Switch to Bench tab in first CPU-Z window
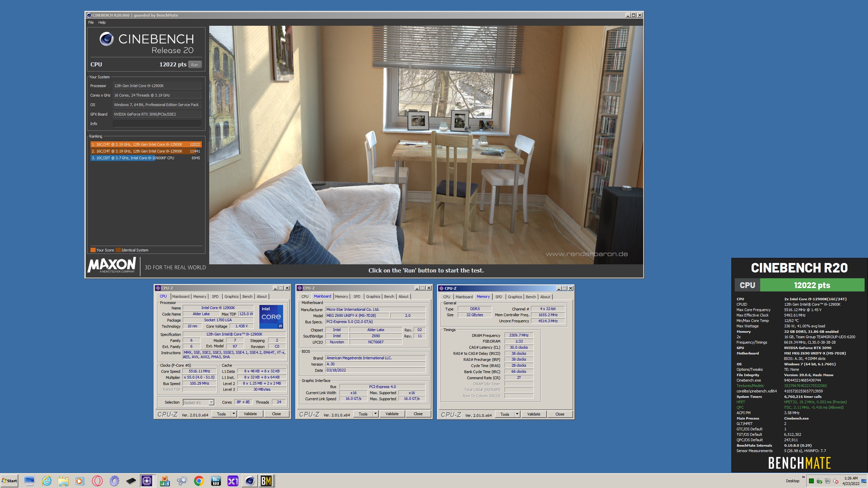The width and height of the screenshot is (868, 488). pos(247,297)
